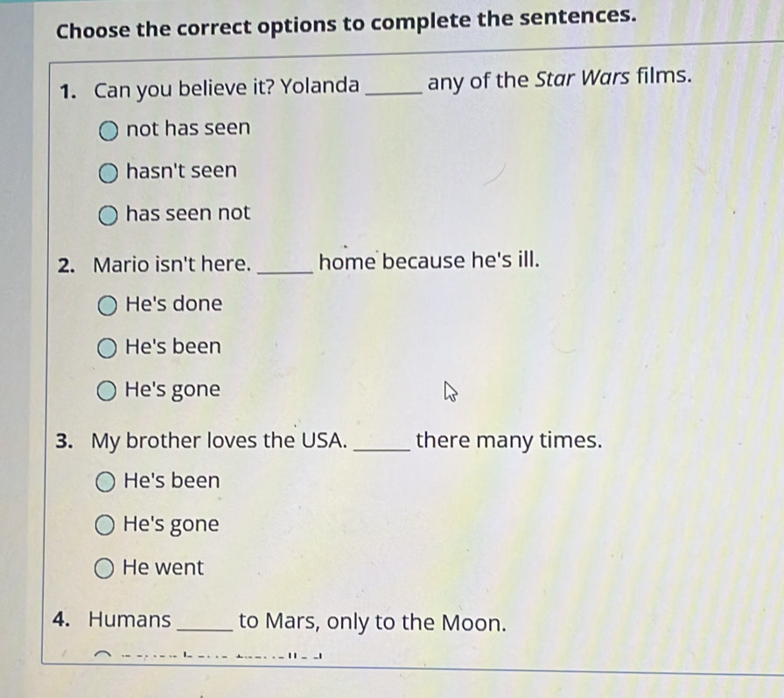This screenshot has width=784, height=698.
Task: Pick 'He's gone' radio button under question 2
Action: [106, 391]
